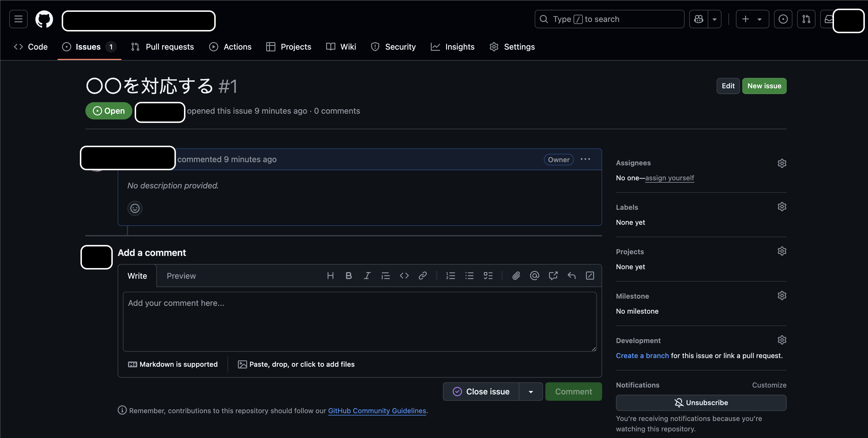This screenshot has height=438, width=868.
Task: Mention a user with the @ icon
Action: point(534,276)
